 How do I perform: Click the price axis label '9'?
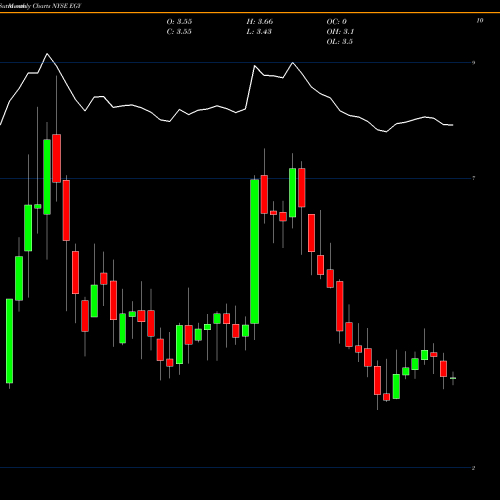474,63
